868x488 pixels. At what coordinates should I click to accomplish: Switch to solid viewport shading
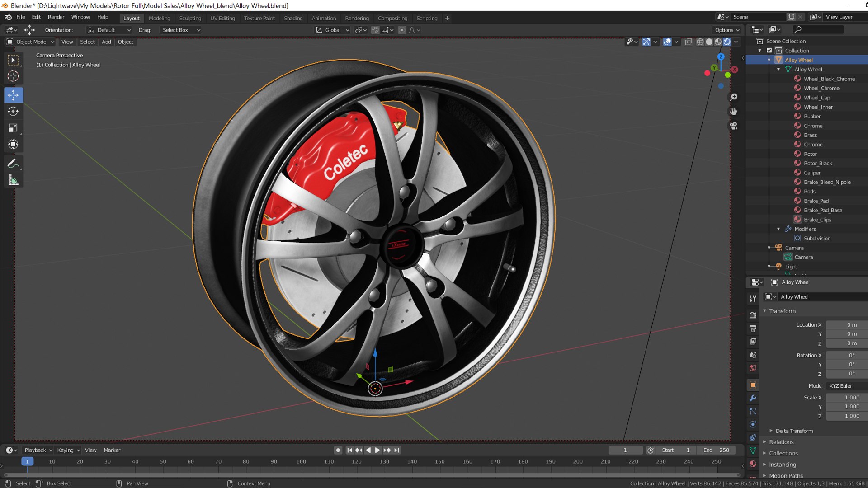[x=709, y=42]
